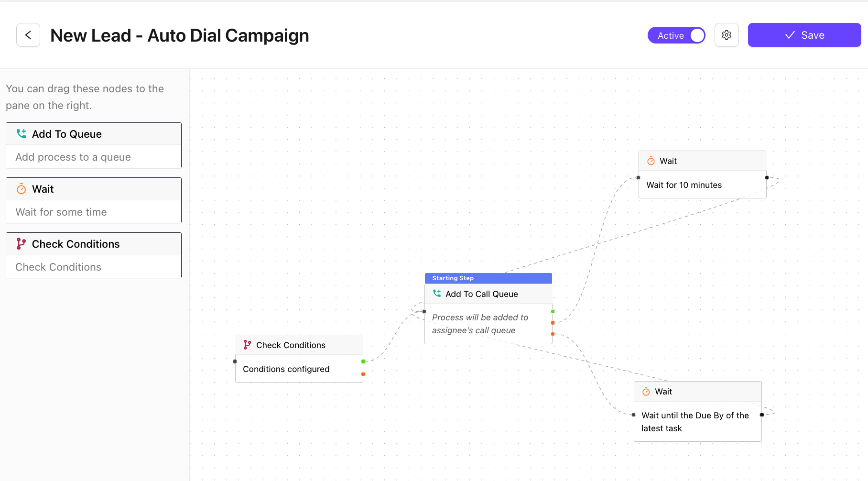Select the Starting Step header label
The image size is (868, 481).
453,278
